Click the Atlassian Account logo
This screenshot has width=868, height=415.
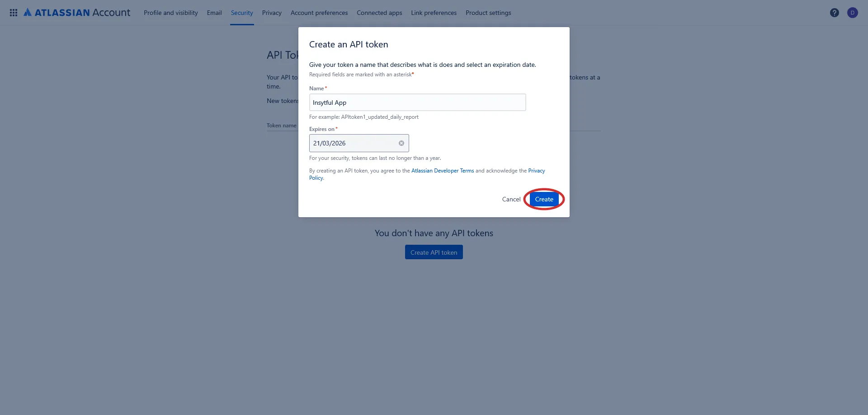coord(77,13)
